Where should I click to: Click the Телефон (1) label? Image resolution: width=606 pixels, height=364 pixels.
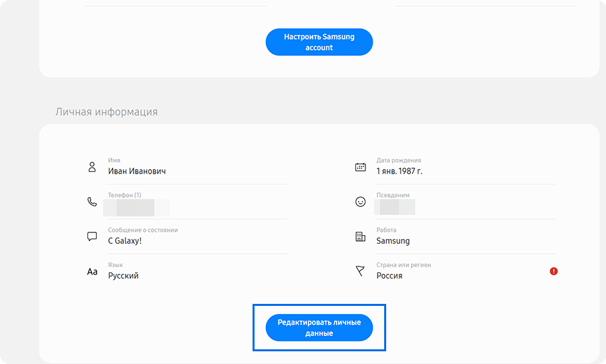click(124, 195)
